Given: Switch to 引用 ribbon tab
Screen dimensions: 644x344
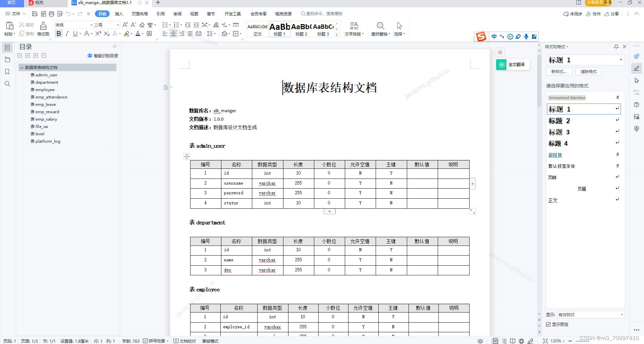Looking at the screenshot, I should 160,14.
